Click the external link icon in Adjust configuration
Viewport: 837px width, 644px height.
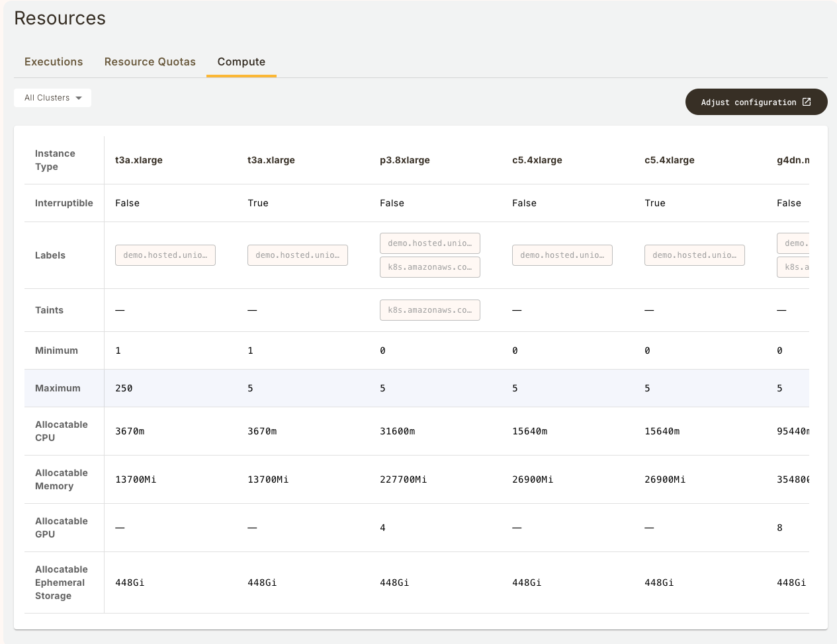[x=806, y=102]
